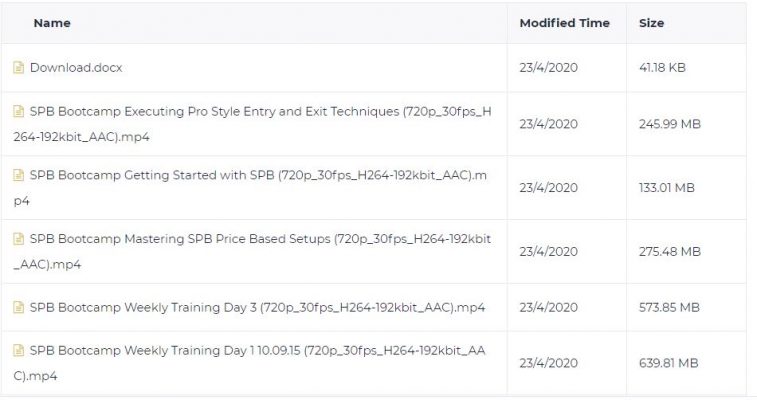
Task: Click the date in the Download.docx row
Action: (x=548, y=68)
